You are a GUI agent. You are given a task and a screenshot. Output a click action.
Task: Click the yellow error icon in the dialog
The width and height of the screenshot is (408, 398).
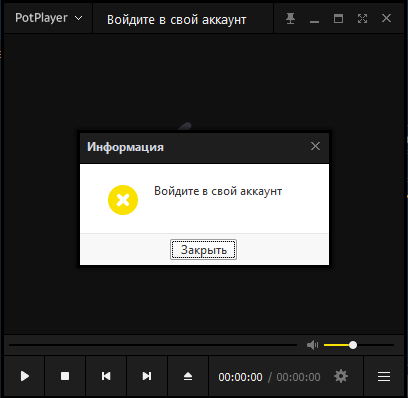pyautogui.click(x=123, y=200)
